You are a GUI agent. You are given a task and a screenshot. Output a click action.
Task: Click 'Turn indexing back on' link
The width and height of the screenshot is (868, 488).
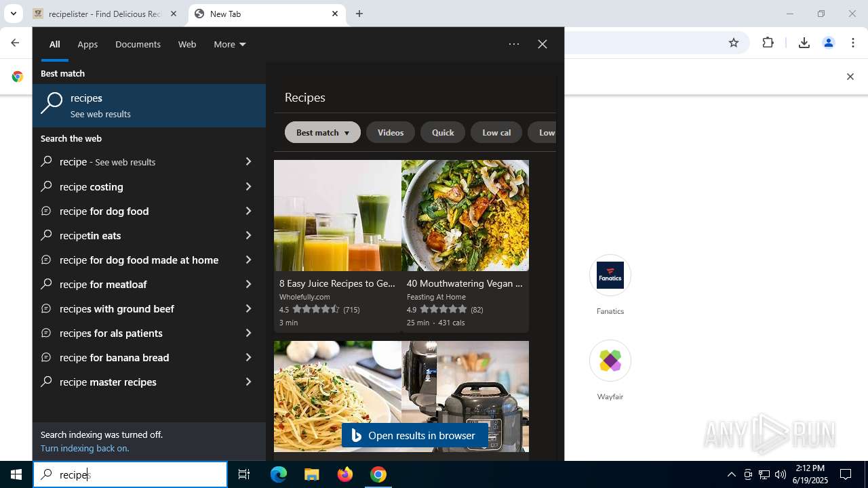[x=85, y=448]
